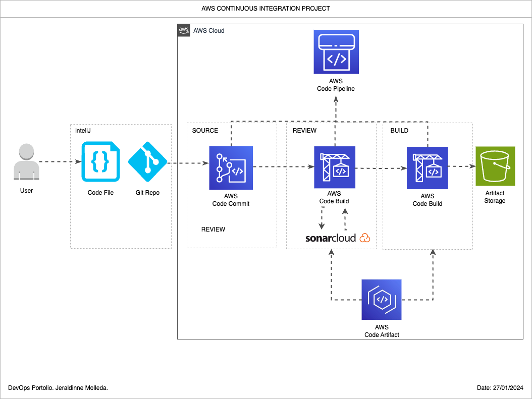Click the AWS Code Pipeline icon
This screenshot has width=532, height=399.
pyautogui.click(x=336, y=52)
